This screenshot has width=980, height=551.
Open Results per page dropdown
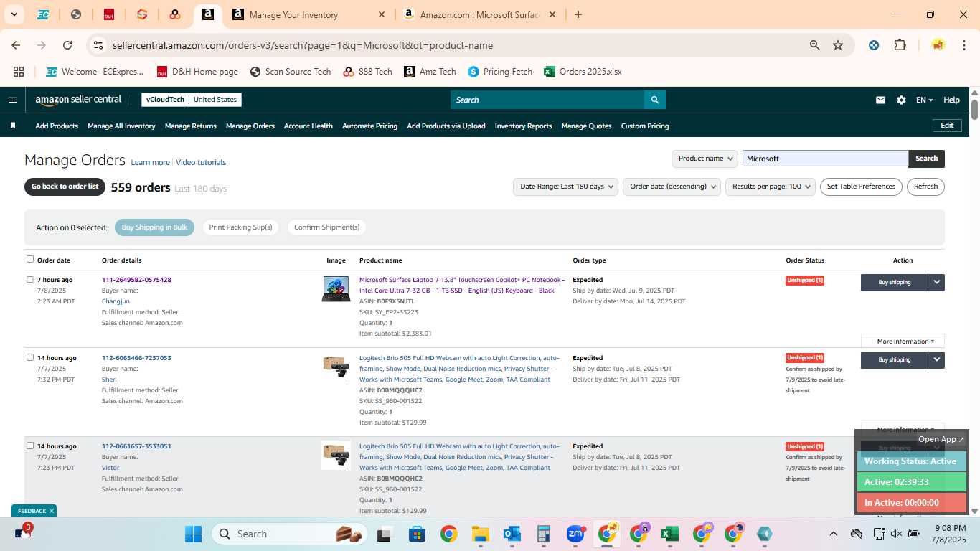click(x=771, y=187)
